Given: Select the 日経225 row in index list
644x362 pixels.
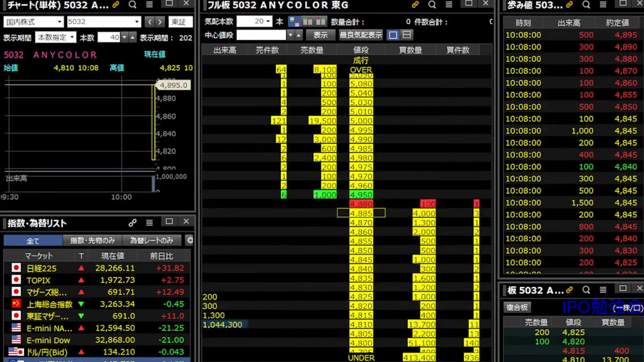Looking at the screenshot, I should (97, 268).
